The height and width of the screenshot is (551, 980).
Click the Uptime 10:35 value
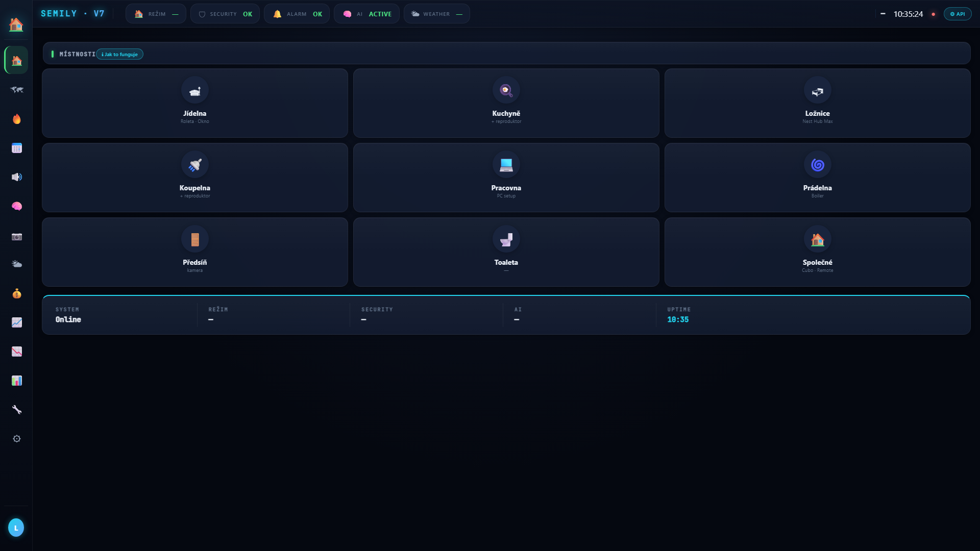coord(678,319)
